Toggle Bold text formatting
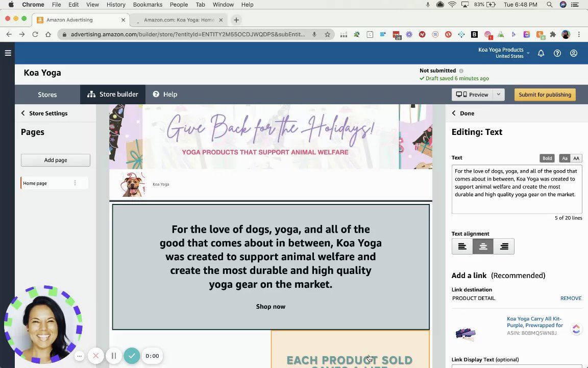Image resolution: width=588 pixels, height=368 pixels. tap(547, 158)
